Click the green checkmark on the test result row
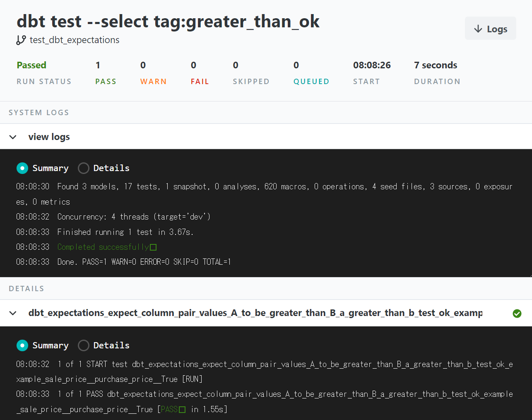The height and width of the screenshot is (420, 532). coord(517,314)
